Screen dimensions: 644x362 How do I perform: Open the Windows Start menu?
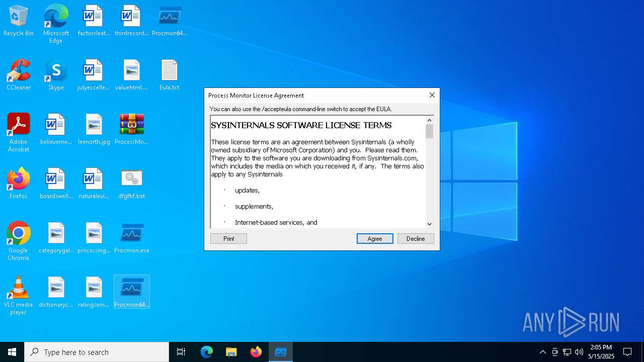tap(12, 352)
